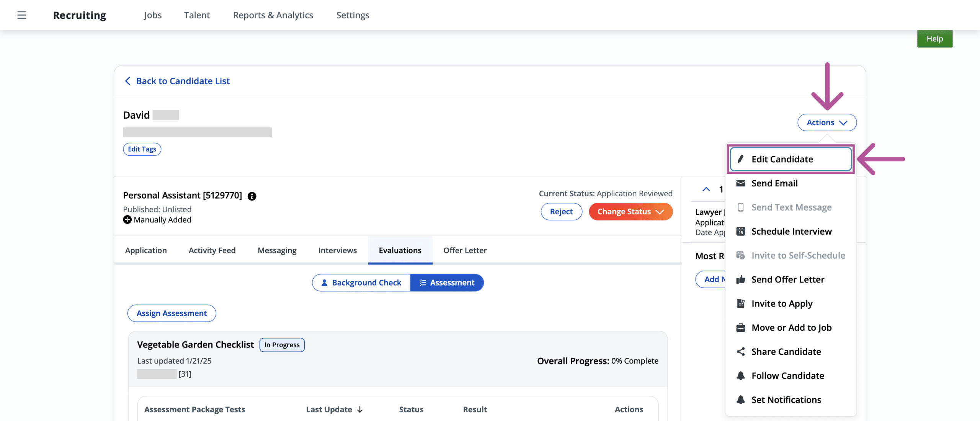980x421 pixels.
Task: Click the phone icon for Send Text Message
Action: pos(741,207)
